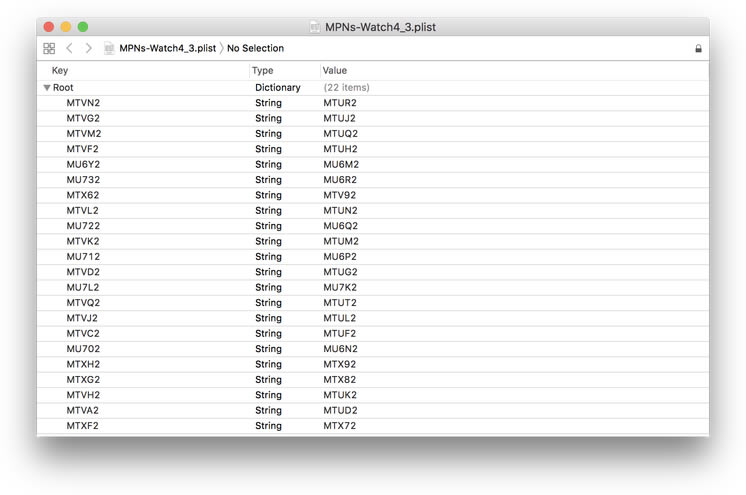Go back with the left chevron
This screenshot has height=495, width=746.
coord(69,48)
